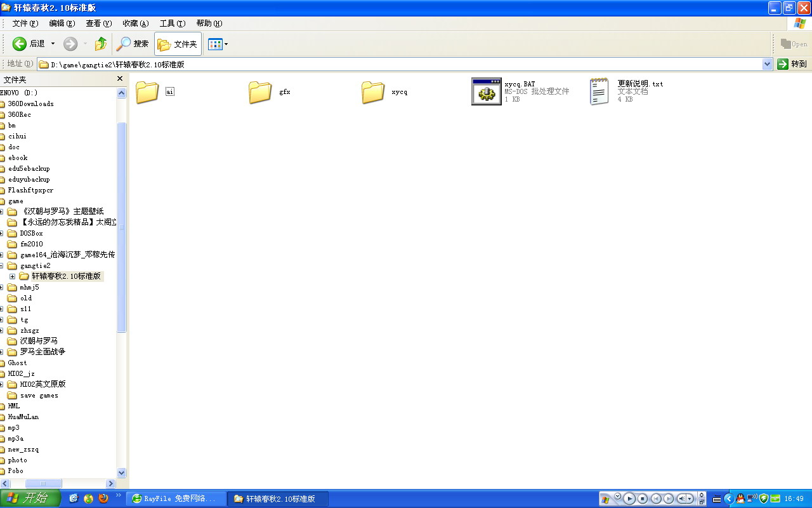812x508 pixels.
Task: Expand the 轩辕春秋2.10标准版 tree node
Action: [x=12, y=276]
